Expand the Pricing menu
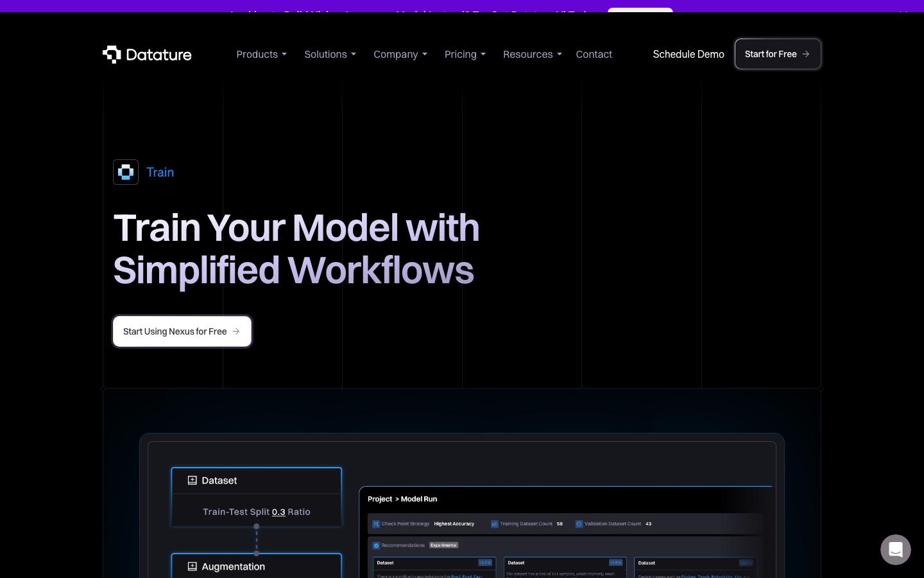 point(465,55)
